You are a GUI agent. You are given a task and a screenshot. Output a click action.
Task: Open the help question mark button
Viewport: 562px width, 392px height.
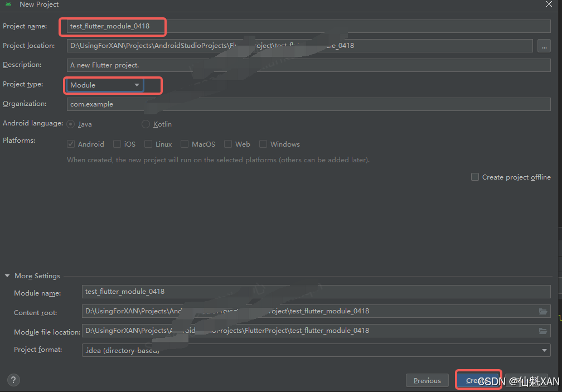[x=13, y=380]
